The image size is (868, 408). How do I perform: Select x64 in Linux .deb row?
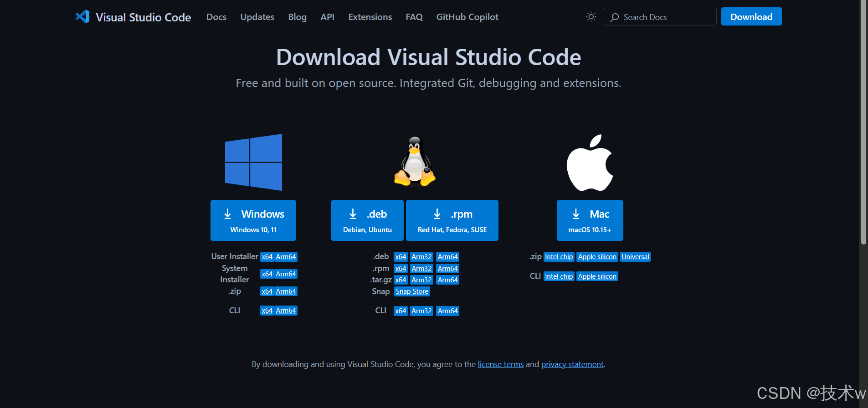pyautogui.click(x=401, y=257)
